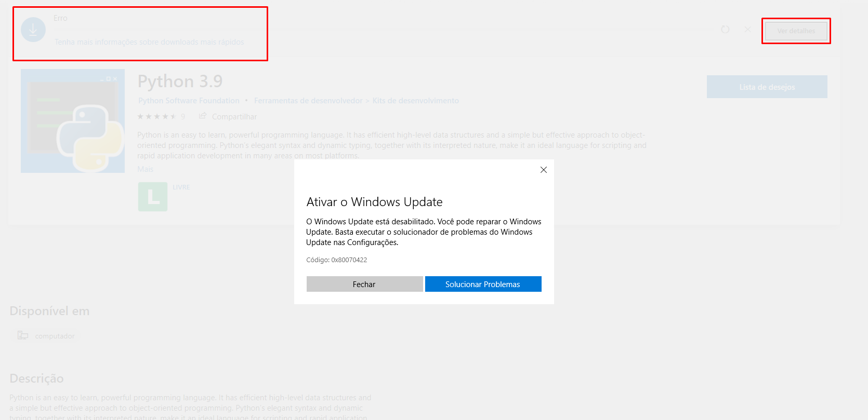The width and height of the screenshot is (868, 420).
Task: Click the green L LIVRE rating badge
Action: tap(153, 197)
